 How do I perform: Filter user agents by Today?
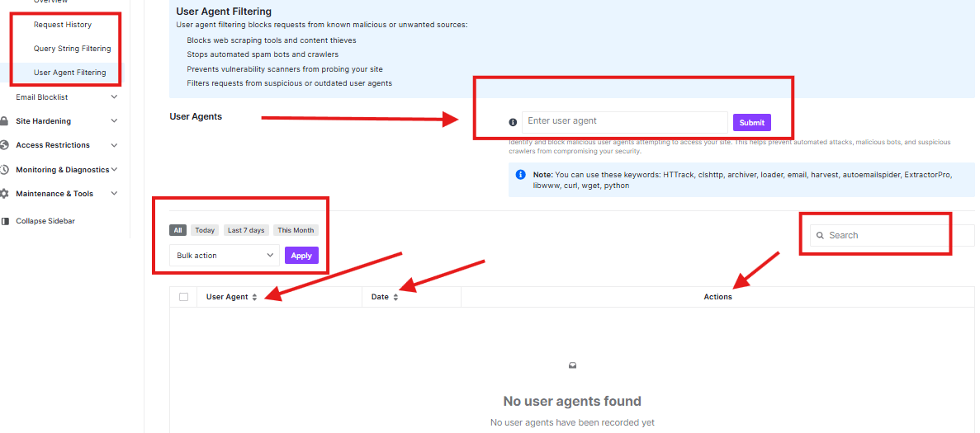click(x=205, y=230)
